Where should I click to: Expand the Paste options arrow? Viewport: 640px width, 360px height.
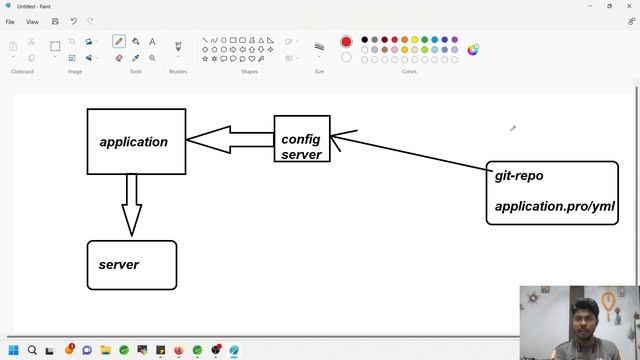pos(13,58)
